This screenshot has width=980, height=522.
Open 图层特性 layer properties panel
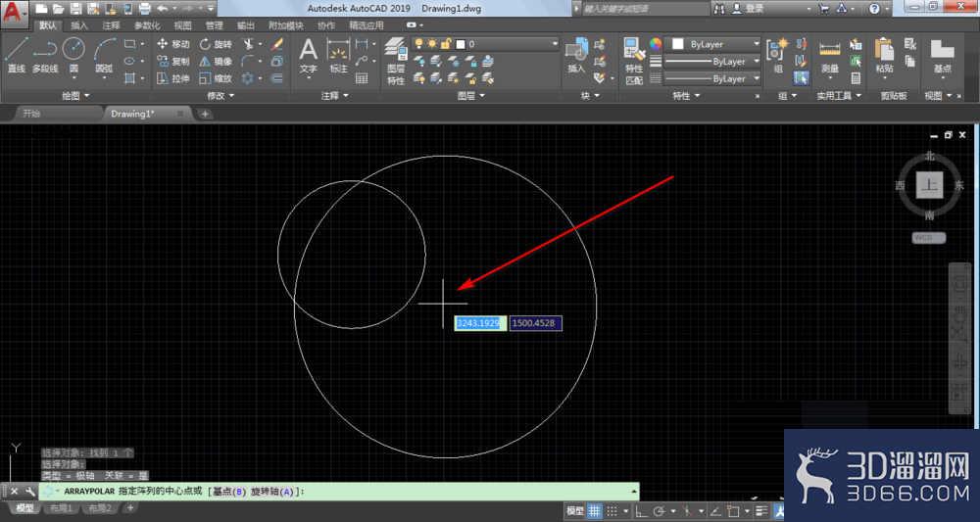pos(396,61)
